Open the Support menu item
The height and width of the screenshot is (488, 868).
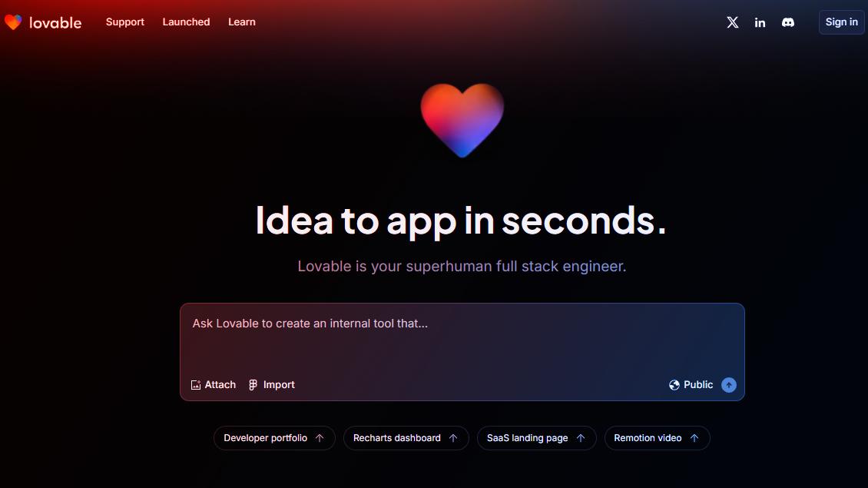pos(125,22)
